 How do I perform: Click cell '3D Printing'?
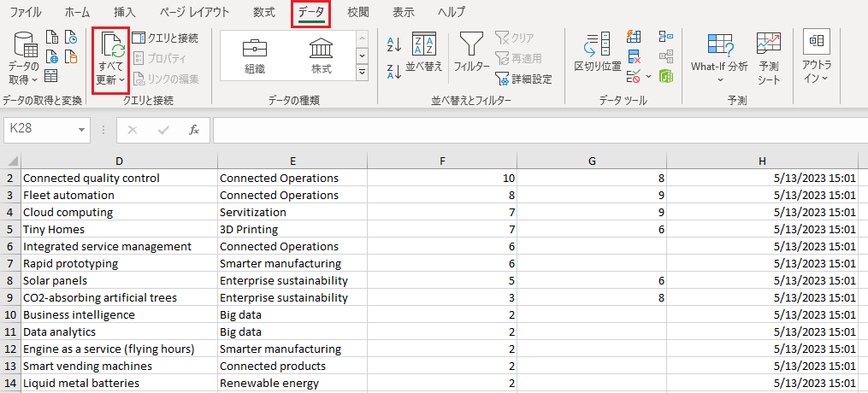[292, 229]
